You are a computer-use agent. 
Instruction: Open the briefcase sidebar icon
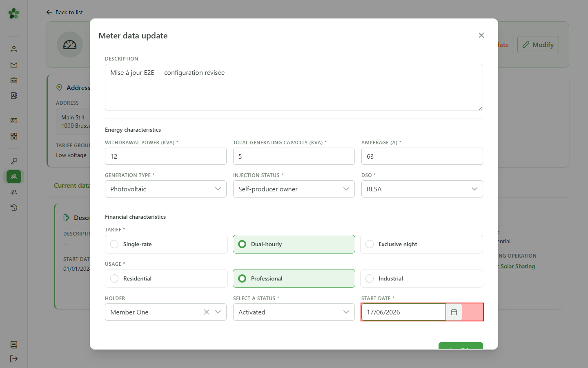(x=14, y=80)
